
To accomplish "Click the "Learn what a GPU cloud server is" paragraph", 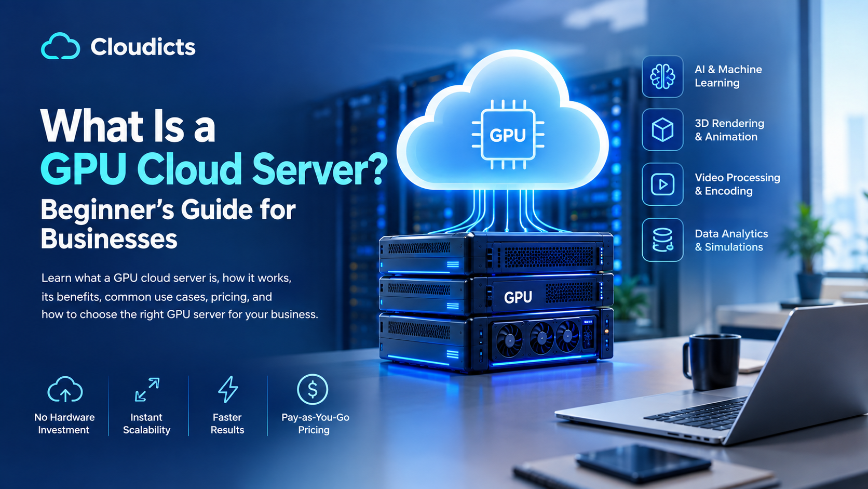I will pyautogui.click(x=180, y=296).
